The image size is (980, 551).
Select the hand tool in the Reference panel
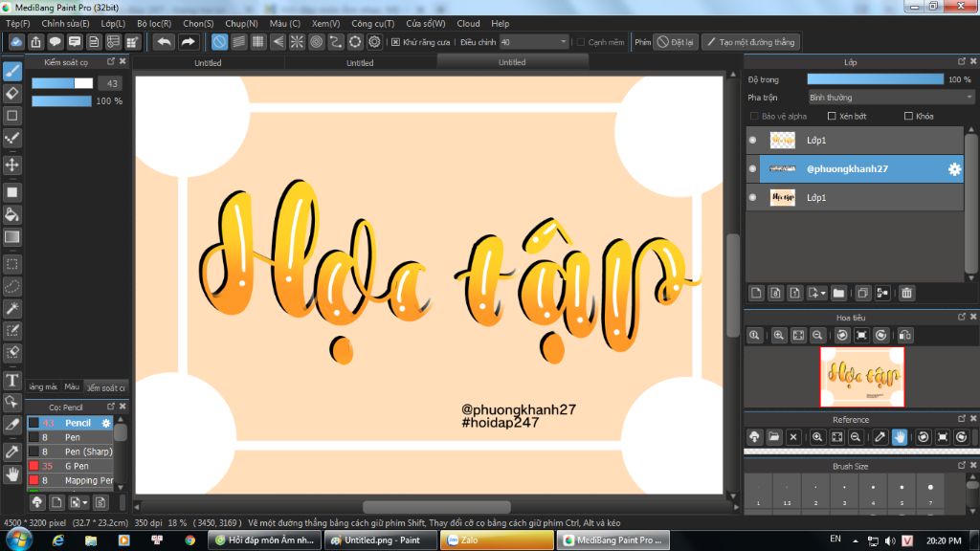point(900,437)
